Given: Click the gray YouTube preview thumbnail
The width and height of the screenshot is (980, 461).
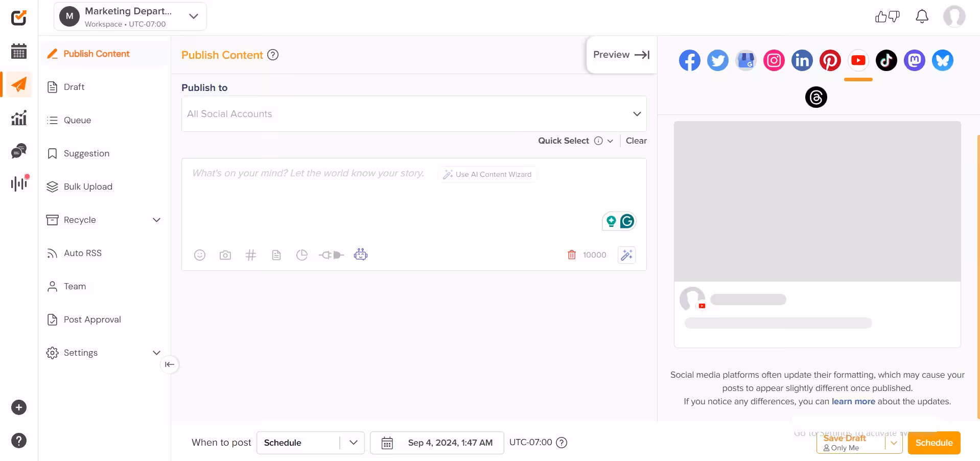Looking at the screenshot, I should click(817, 201).
